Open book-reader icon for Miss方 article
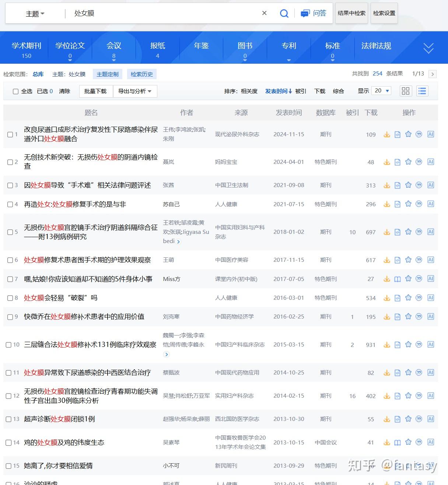Screen dimensions: 448x485 [398, 279]
